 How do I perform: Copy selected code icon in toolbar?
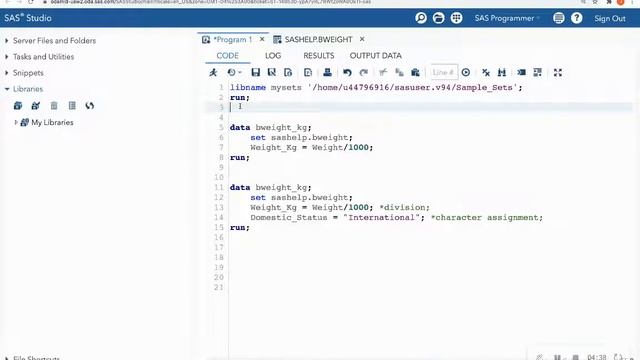point(399,73)
